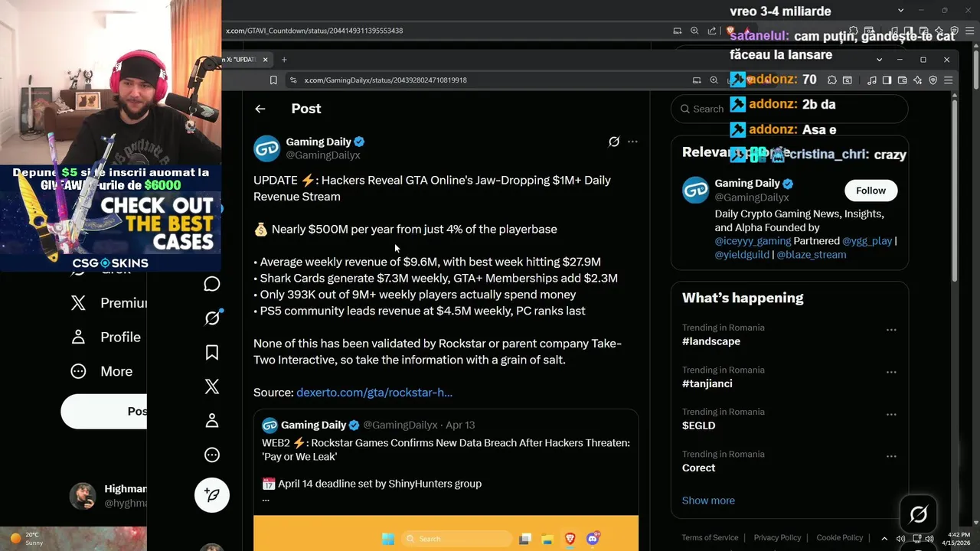The height and width of the screenshot is (551, 980).
Task: Show hidden tray icons chevron in taskbar
Action: pyautogui.click(x=884, y=539)
